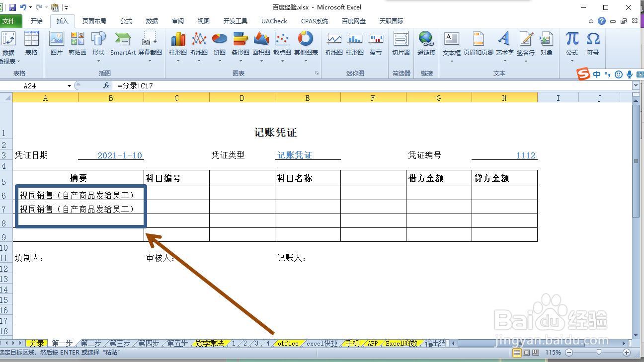Open Header and Footer (页眉和页脚)
Image resolution: width=644 pixels, height=362 pixels.
point(479,44)
